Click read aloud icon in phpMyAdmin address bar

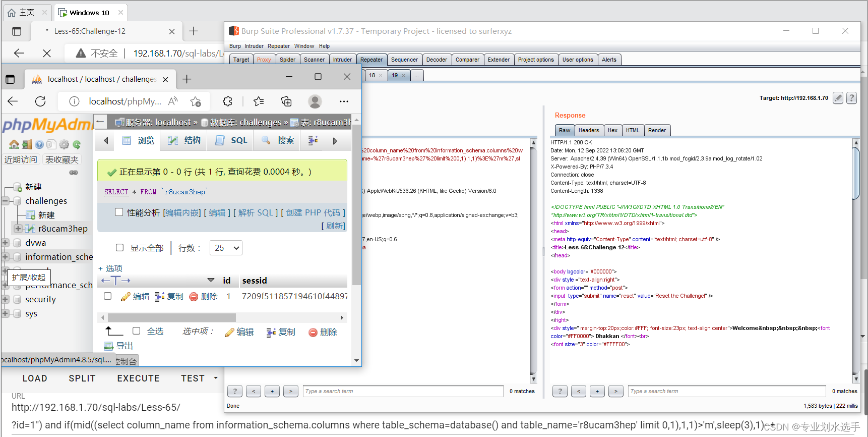[x=173, y=101]
